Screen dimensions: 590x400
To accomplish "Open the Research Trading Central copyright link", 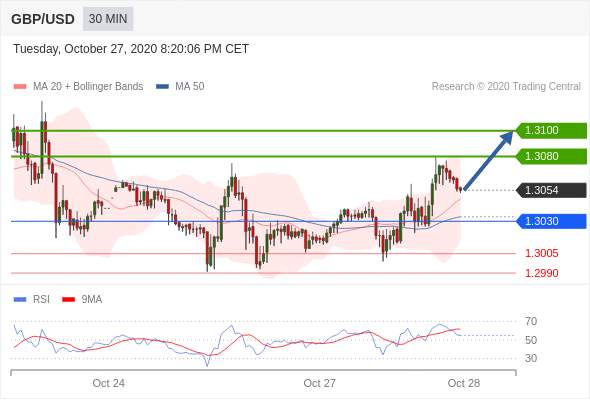I will tap(506, 87).
